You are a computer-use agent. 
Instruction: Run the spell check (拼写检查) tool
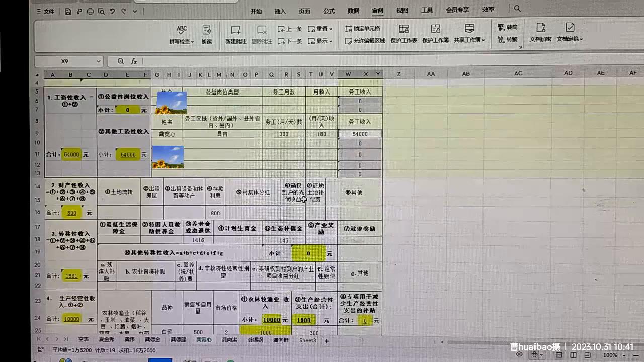pyautogui.click(x=181, y=34)
